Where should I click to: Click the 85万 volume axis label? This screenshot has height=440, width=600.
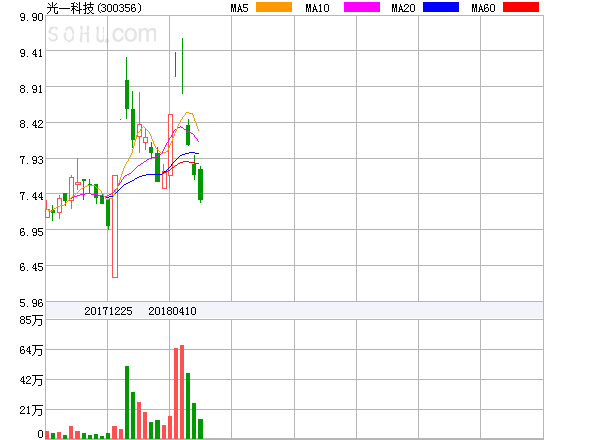(31, 320)
